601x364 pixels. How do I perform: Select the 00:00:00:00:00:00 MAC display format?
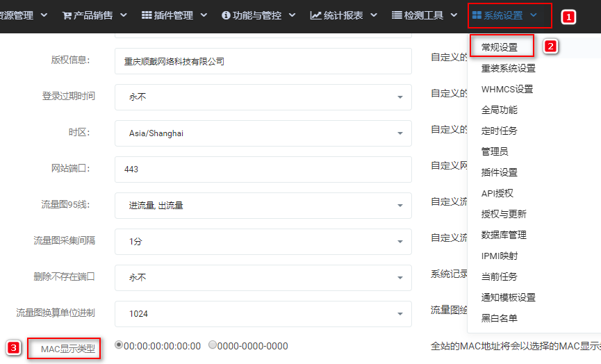click(x=119, y=345)
